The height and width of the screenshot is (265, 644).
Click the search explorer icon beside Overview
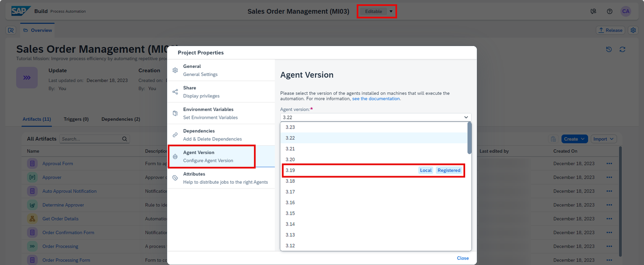(x=11, y=30)
